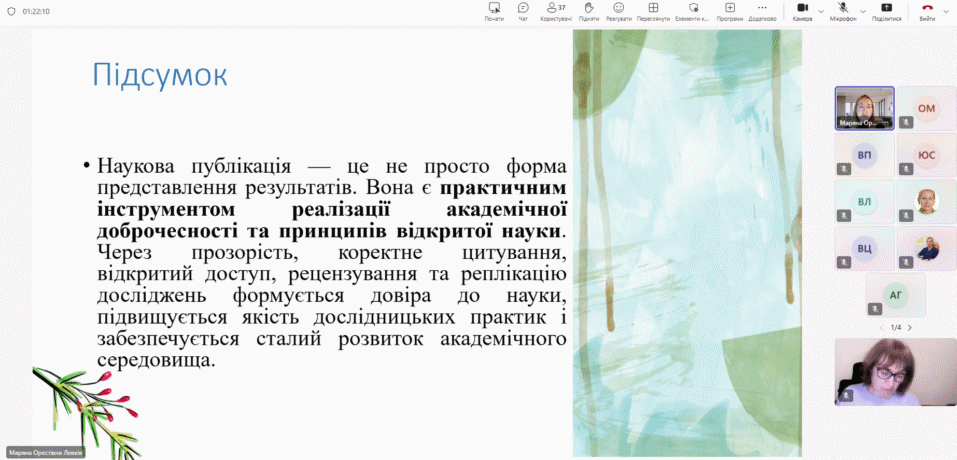
Task: Click Поділитися to share screen
Action: pyautogui.click(x=886, y=11)
